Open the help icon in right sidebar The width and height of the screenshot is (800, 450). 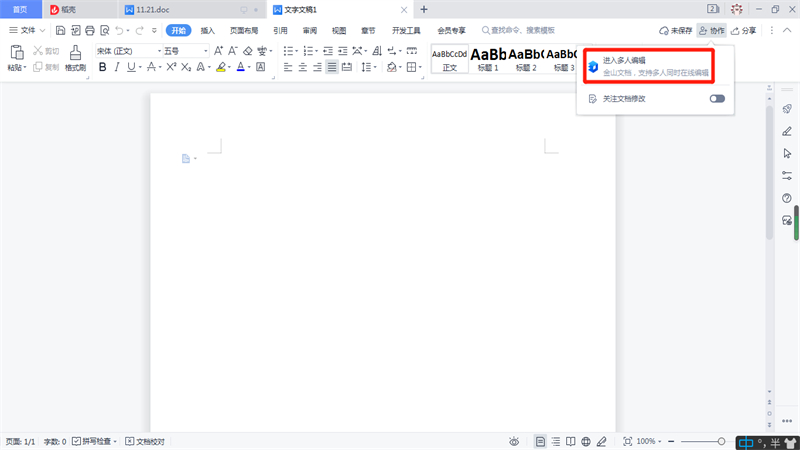[x=787, y=197]
